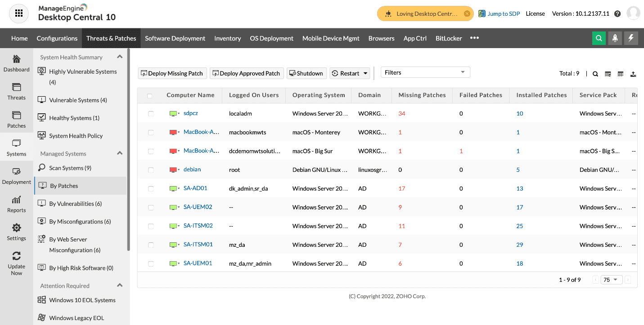Screen dimensions: 644x325
Task: Open the Mobile Device Mgmt tab
Action: 331,38
